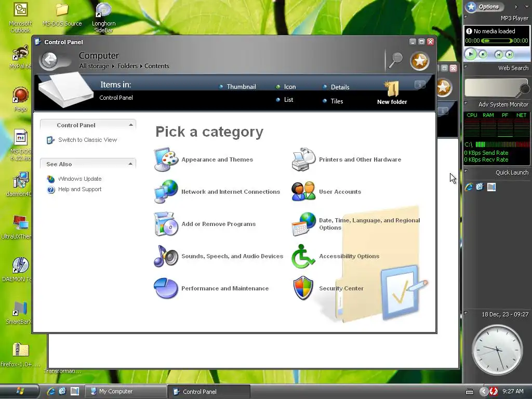Click Appearance and Themes text link
The image size is (532, 399).
tap(217, 159)
